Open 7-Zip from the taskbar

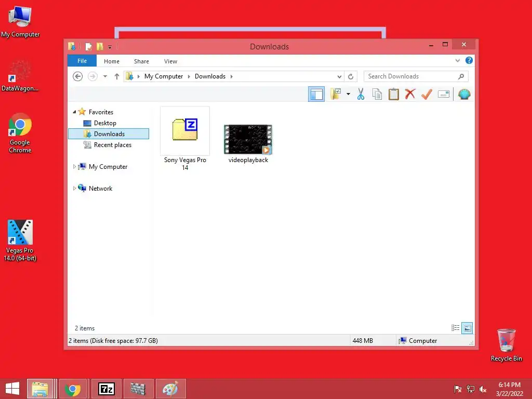[106, 389]
